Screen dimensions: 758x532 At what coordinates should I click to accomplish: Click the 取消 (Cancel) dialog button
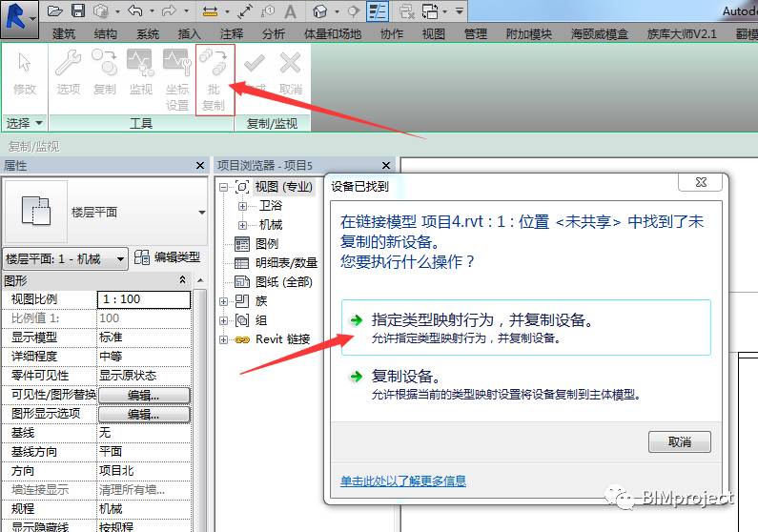[679, 441]
